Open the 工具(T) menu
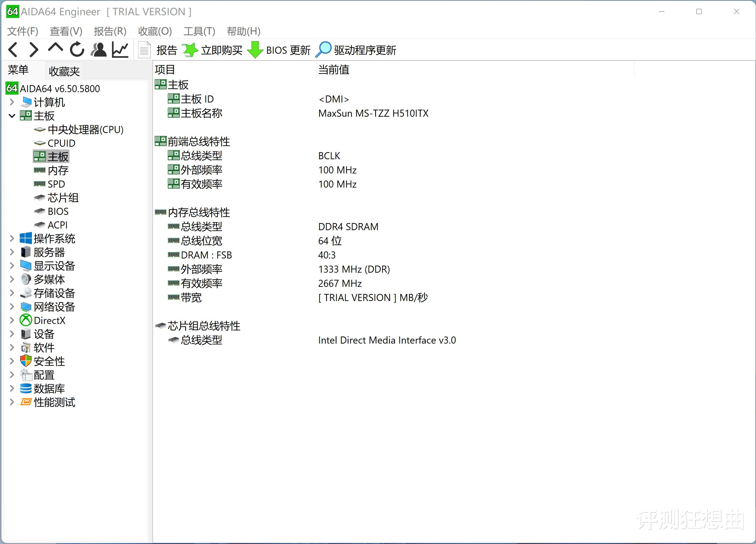This screenshot has width=756, height=544. 198,31
